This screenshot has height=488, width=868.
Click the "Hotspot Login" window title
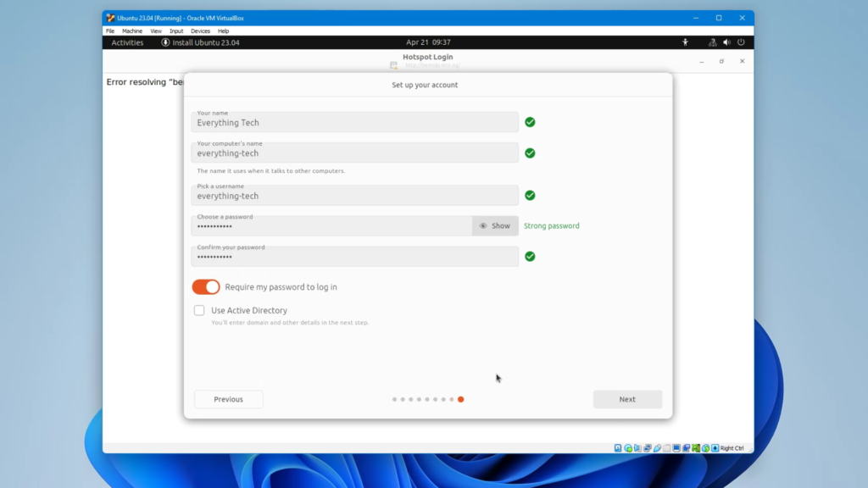pyautogui.click(x=428, y=57)
